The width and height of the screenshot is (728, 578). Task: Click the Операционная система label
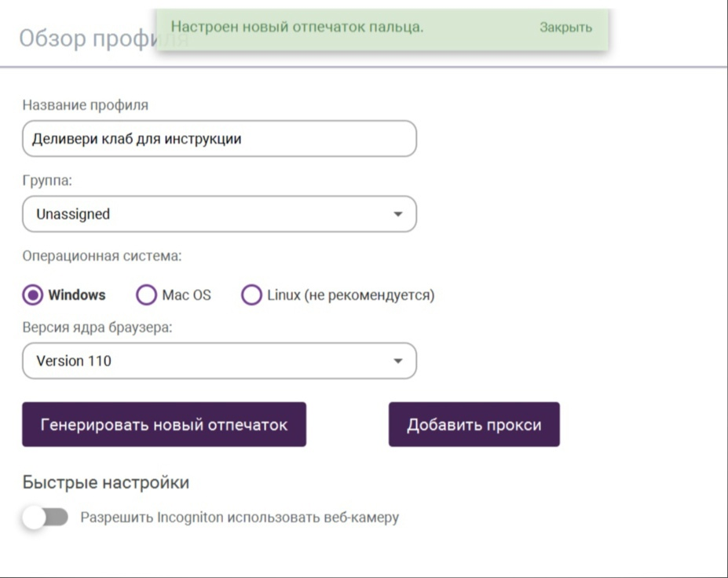click(102, 256)
